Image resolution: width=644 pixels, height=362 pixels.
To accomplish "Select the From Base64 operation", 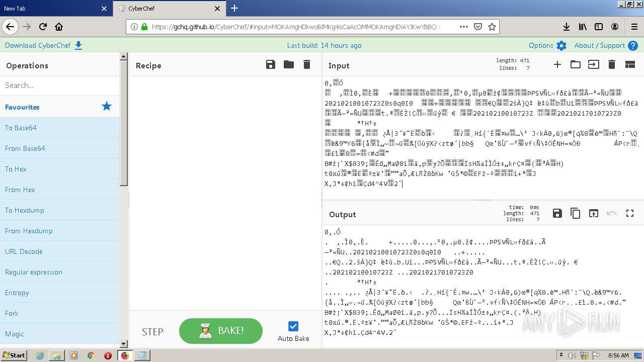I will tap(60, 148).
